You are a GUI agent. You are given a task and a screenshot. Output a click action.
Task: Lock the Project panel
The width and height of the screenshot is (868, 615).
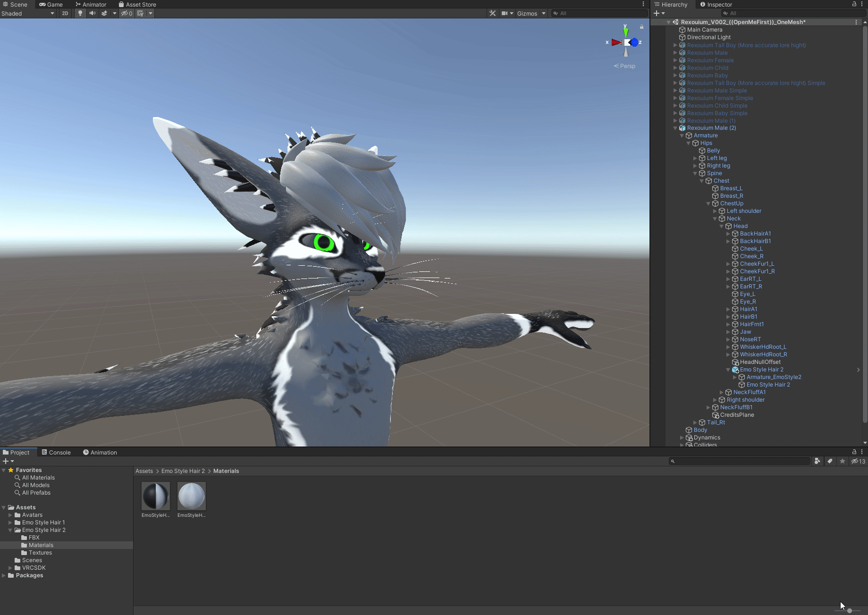pos(854,452)
